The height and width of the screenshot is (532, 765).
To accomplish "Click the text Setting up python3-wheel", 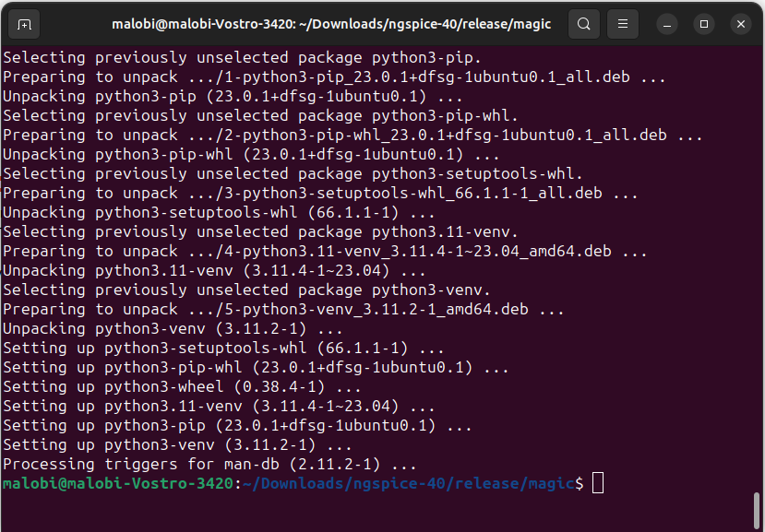I will 185,386.
